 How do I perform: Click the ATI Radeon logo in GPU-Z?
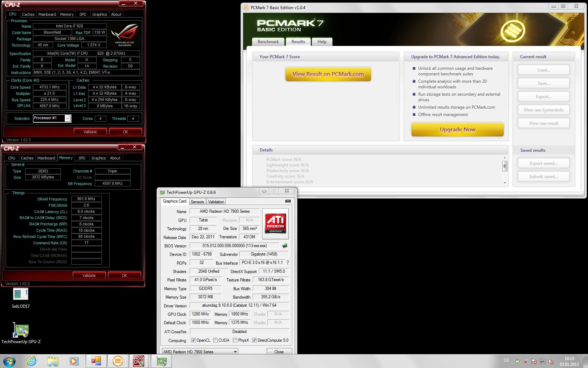275,224
